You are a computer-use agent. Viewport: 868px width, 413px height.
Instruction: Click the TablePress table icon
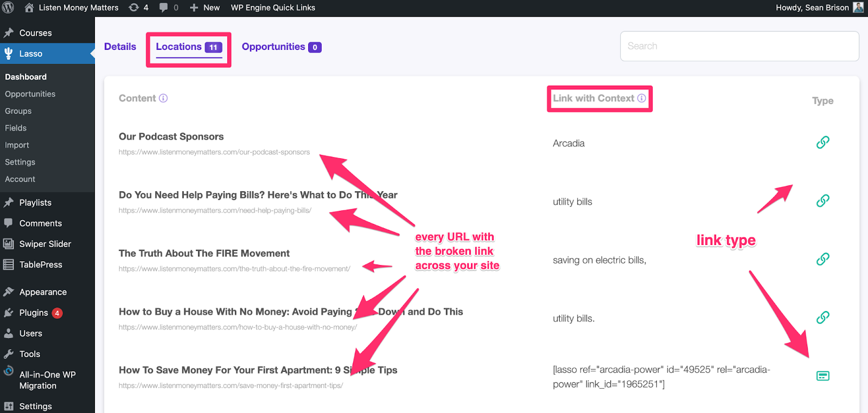pos(8,264)
